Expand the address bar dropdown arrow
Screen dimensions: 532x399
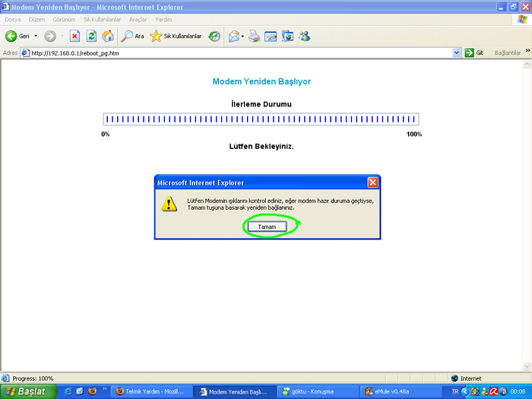[x=457, y=53]
